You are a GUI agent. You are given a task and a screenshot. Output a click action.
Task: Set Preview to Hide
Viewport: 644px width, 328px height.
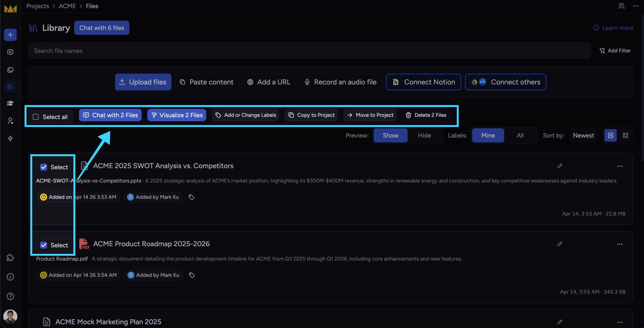425,136
